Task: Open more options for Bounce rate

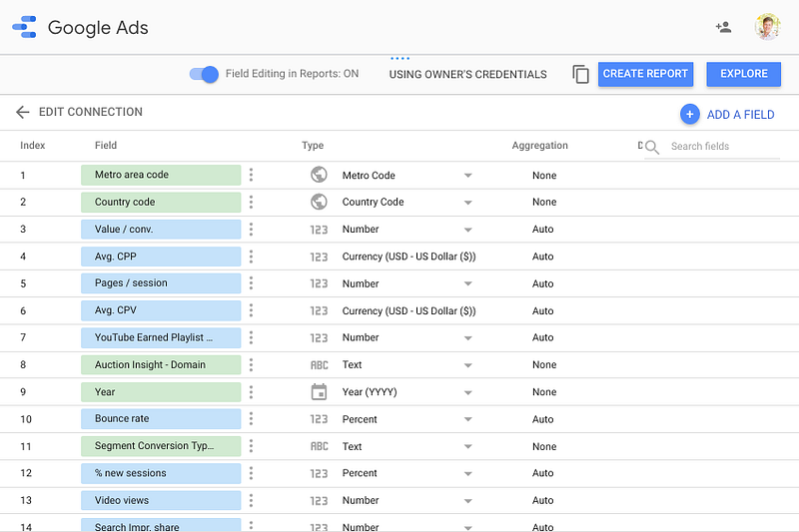Action: click(251, 419)
